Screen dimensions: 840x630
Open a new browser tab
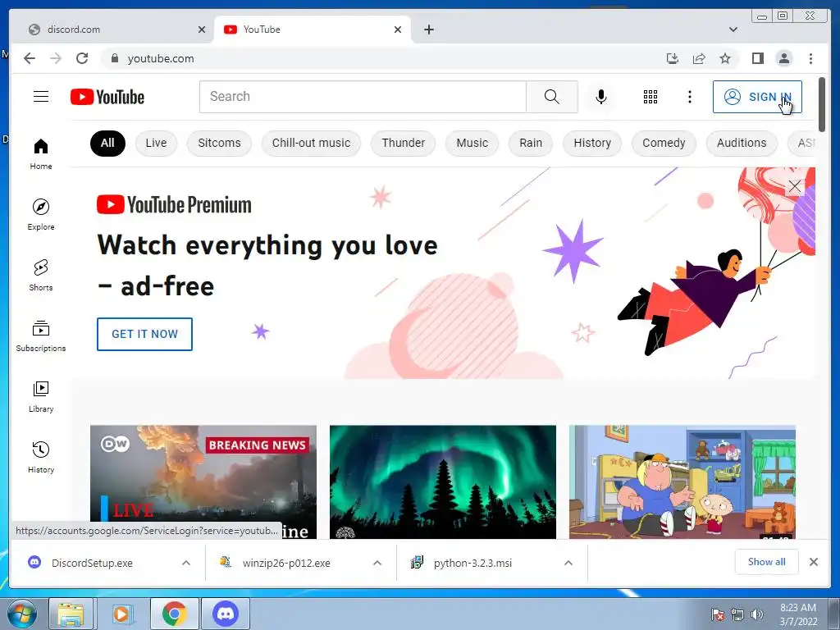pyautogui.click(x=428, y=30)
